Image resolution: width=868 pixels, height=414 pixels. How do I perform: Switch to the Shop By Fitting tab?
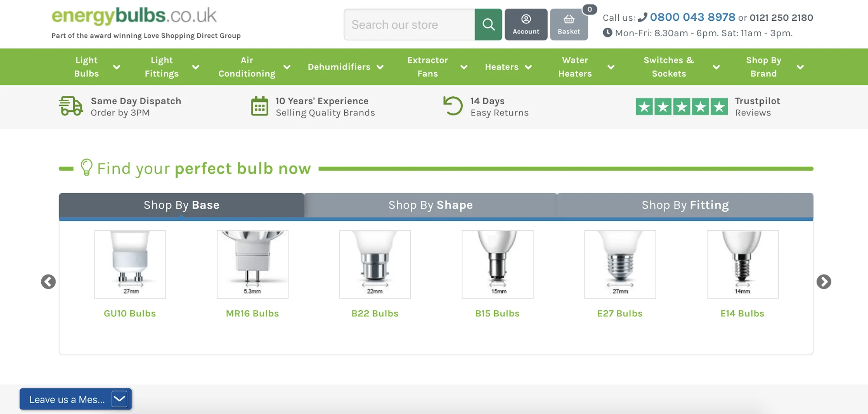pos(685,205)
